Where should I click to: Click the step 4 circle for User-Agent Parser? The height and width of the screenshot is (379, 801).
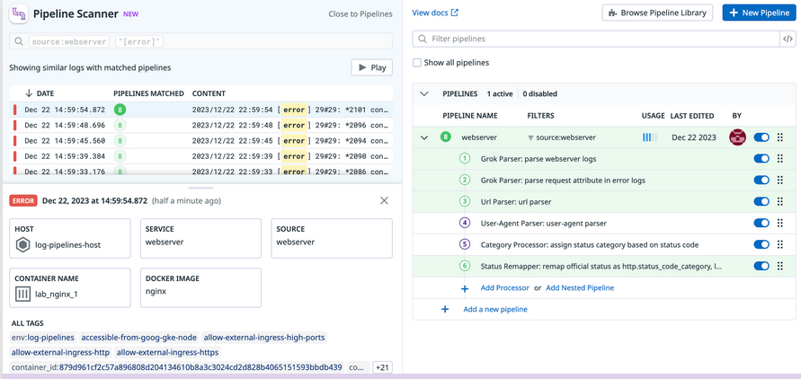click(x=464, y=223)
